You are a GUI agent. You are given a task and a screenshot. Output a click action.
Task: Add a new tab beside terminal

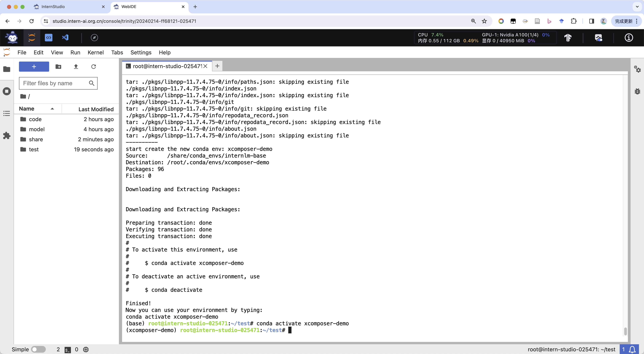coord(217,66)
